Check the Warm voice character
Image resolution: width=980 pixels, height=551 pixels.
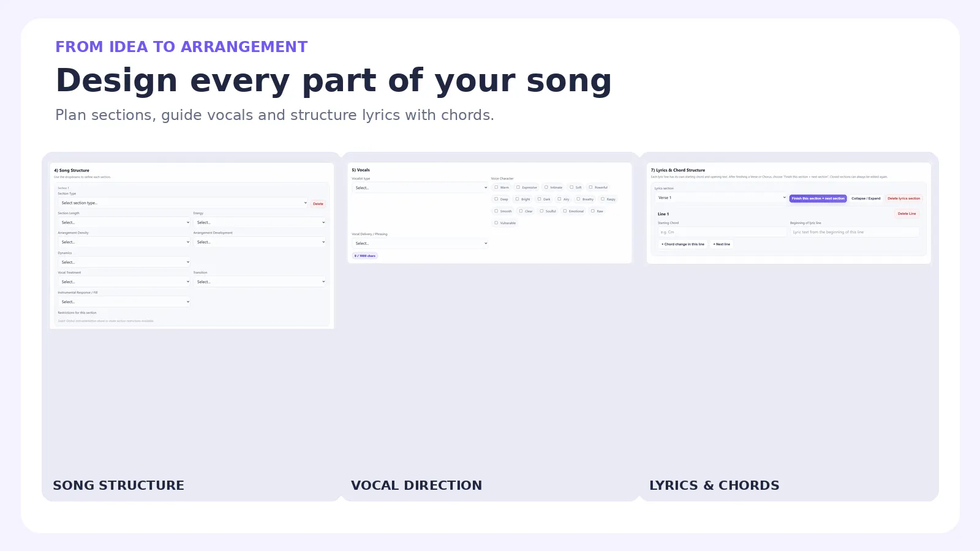coord(496,187)
